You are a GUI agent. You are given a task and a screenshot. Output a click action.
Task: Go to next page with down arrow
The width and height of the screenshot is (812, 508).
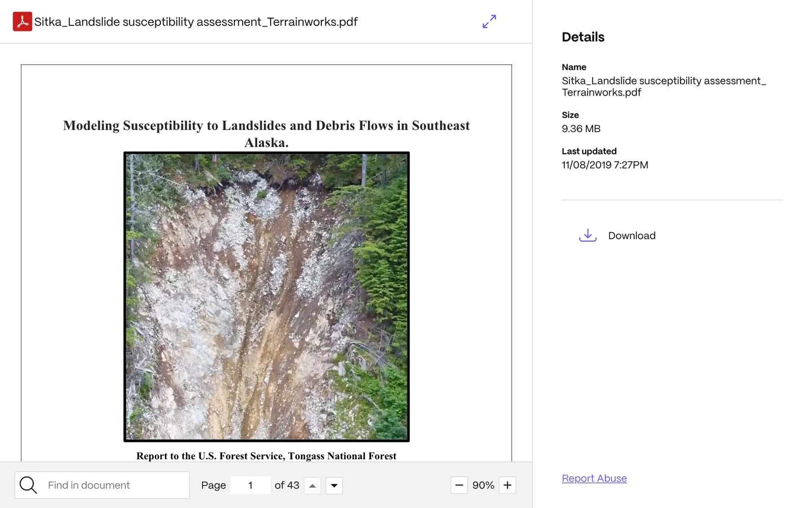point(334,486)
